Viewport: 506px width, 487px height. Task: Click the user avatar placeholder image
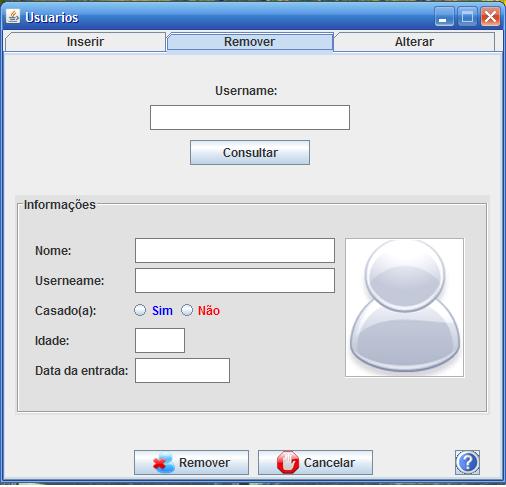(x=404, y=307)
